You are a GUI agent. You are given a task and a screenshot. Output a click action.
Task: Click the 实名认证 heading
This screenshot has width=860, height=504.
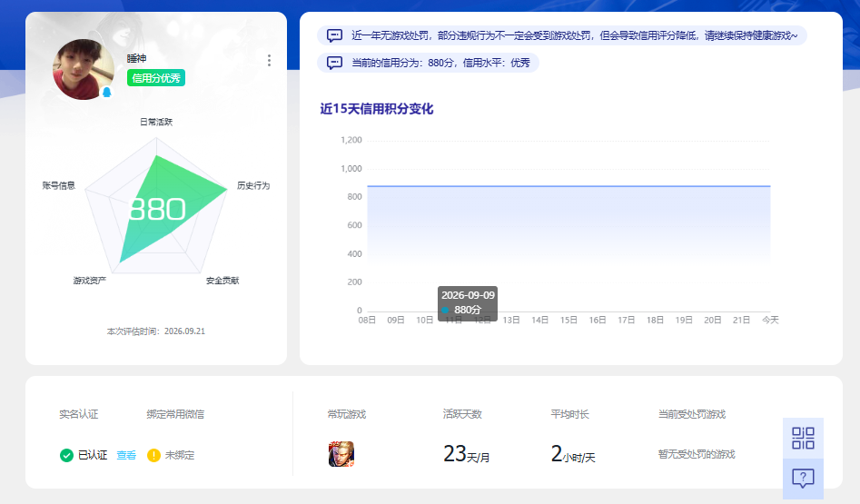pyautogui.click(x=78, y=414)
